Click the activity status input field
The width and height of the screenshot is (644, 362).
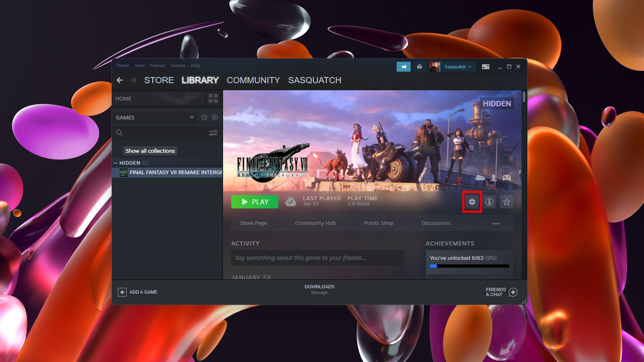318,258
